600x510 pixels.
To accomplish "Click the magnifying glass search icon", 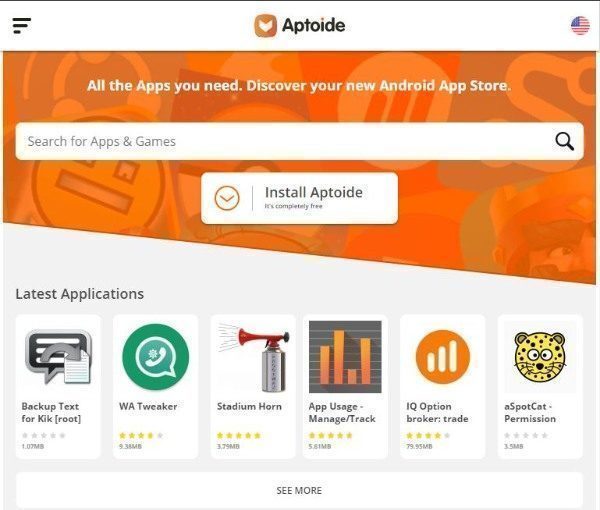I will 564,142.
